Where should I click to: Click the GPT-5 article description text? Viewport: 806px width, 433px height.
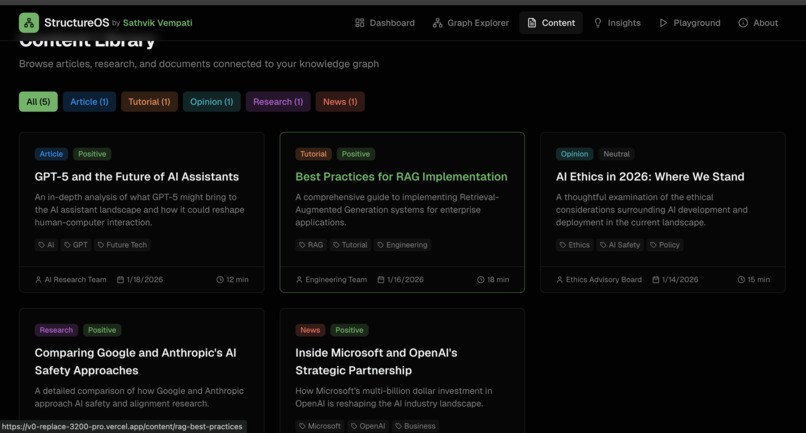tap(139, 210)
